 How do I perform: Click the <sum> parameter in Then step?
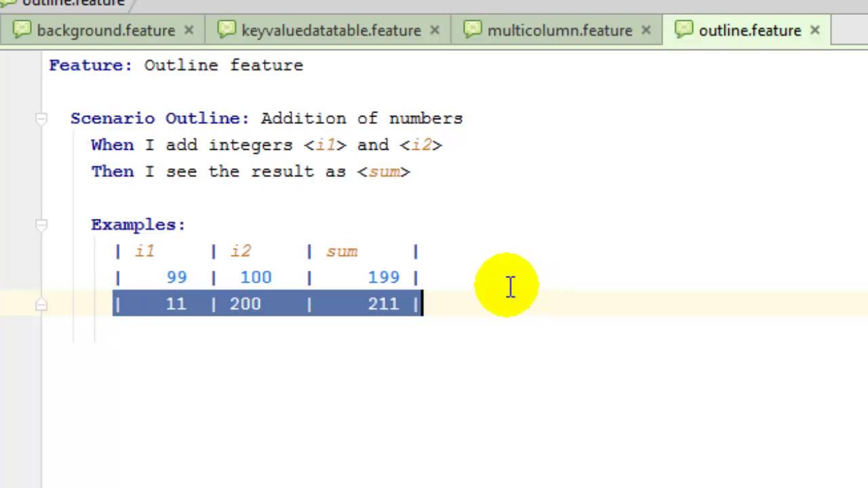click(383, 171)
